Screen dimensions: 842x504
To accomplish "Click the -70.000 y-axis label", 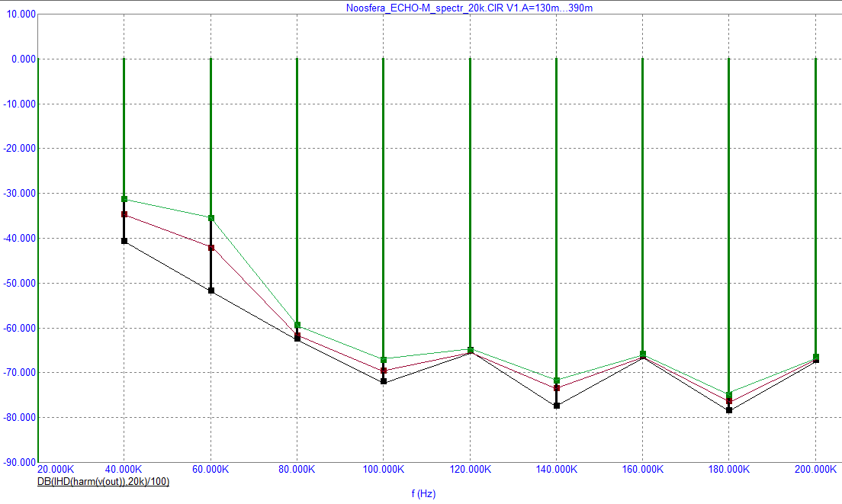I will coord(19,372).
